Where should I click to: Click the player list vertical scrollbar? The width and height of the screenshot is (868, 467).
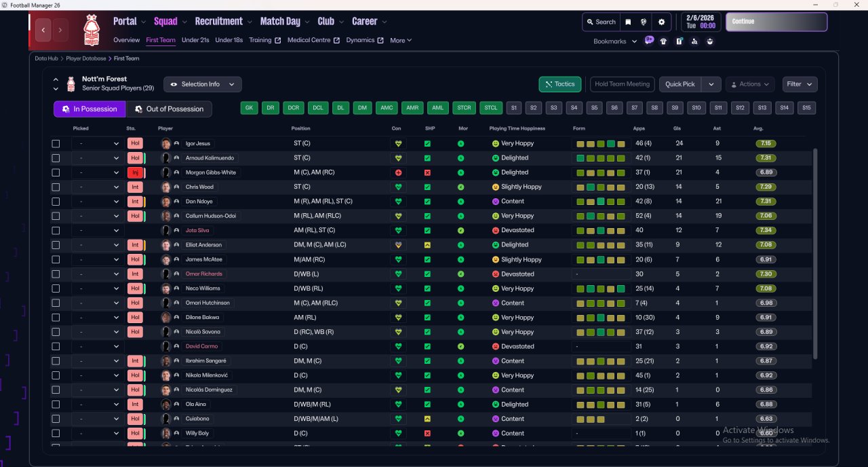coord(814,258)
